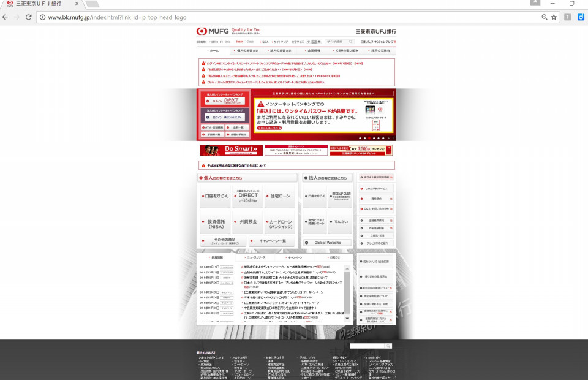Image resolution: width=588 pixels, height=380 pixels.
Task: Click the browser back arrow
Action: [5, 17]
